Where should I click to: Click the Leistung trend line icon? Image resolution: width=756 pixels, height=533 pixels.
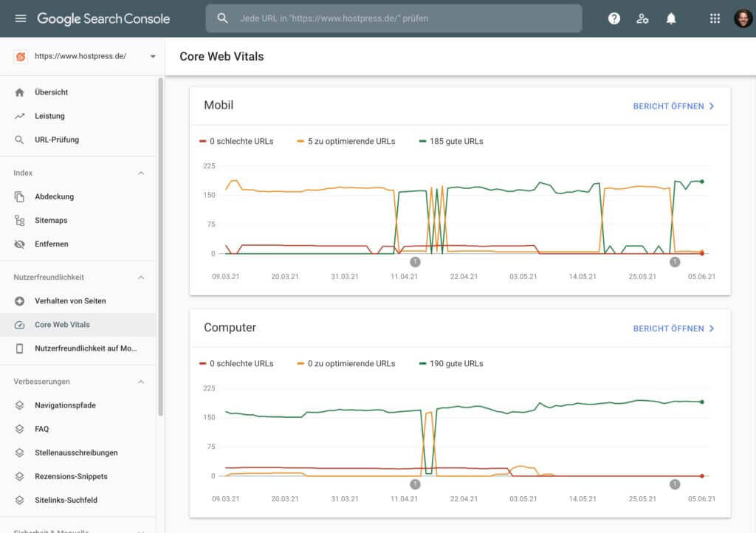pyautogui.click(x=19, y=116)
